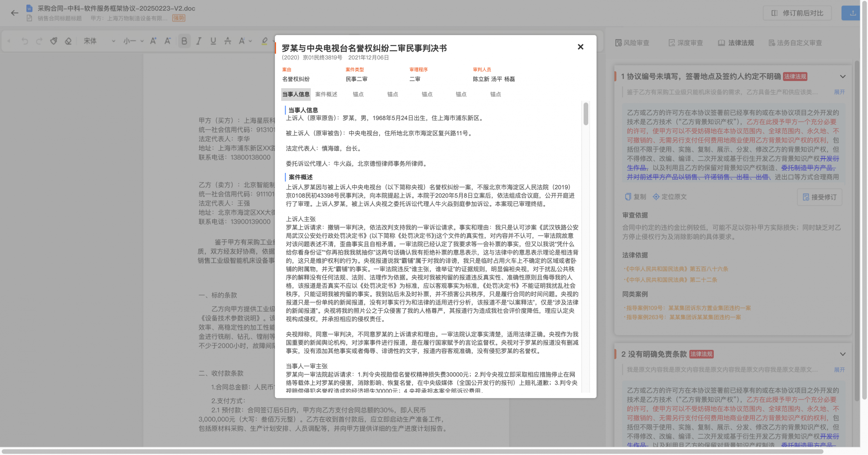Click the eraser clear formatting icon
This screenshot has height=455, width=868.
[x=68, y=41]
